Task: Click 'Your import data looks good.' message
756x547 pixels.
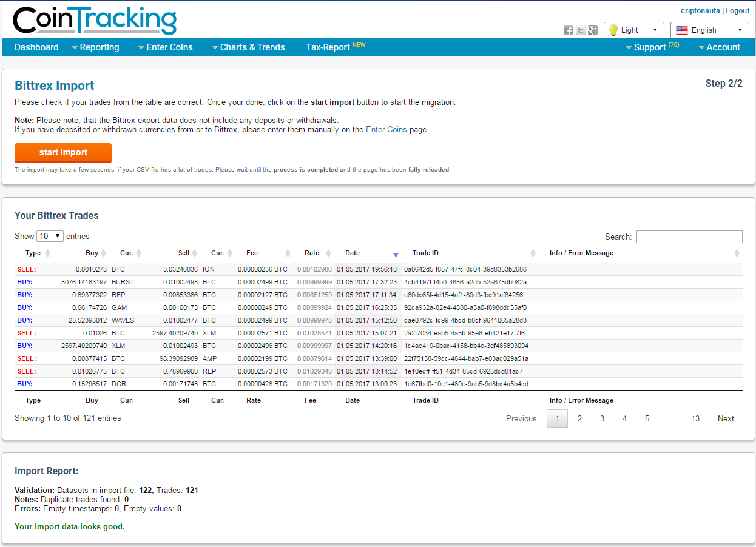Action: click(70, 527)
